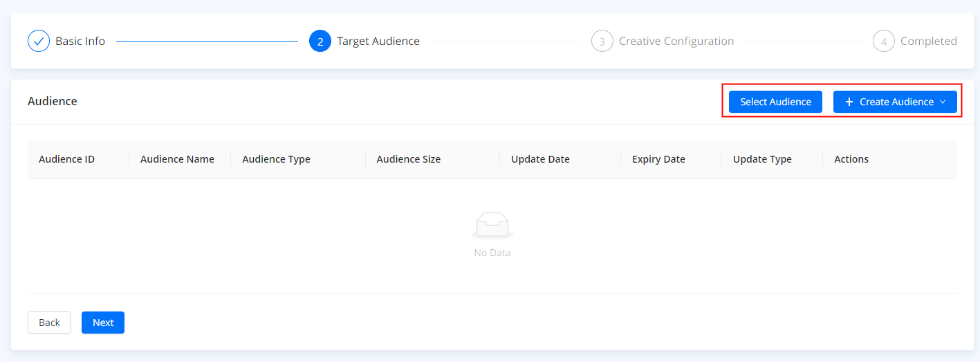Open the Basic Info step label

point(80,42)
